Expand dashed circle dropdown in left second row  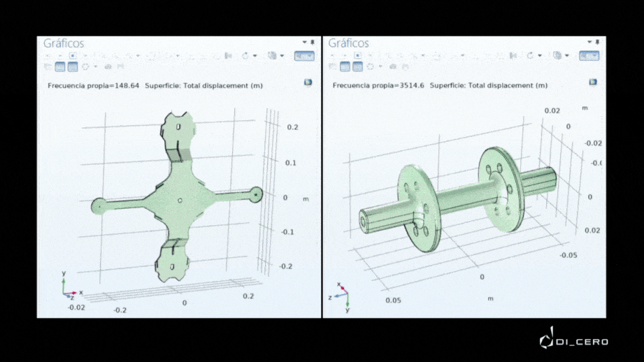95,66
